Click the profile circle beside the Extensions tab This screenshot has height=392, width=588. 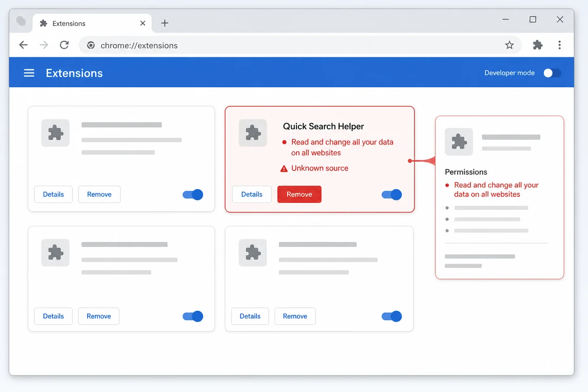coord(21,21)
